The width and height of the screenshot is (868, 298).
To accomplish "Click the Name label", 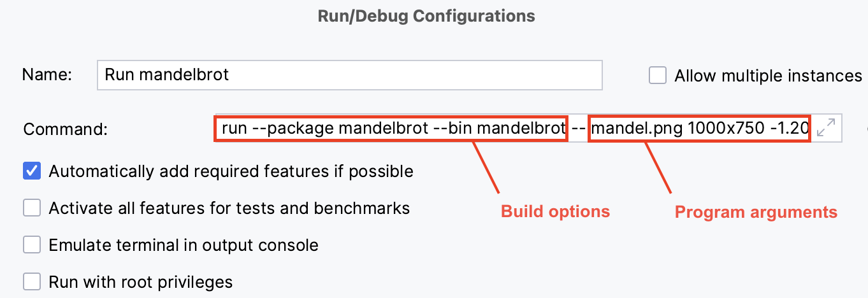I will (x=47, y=75).
